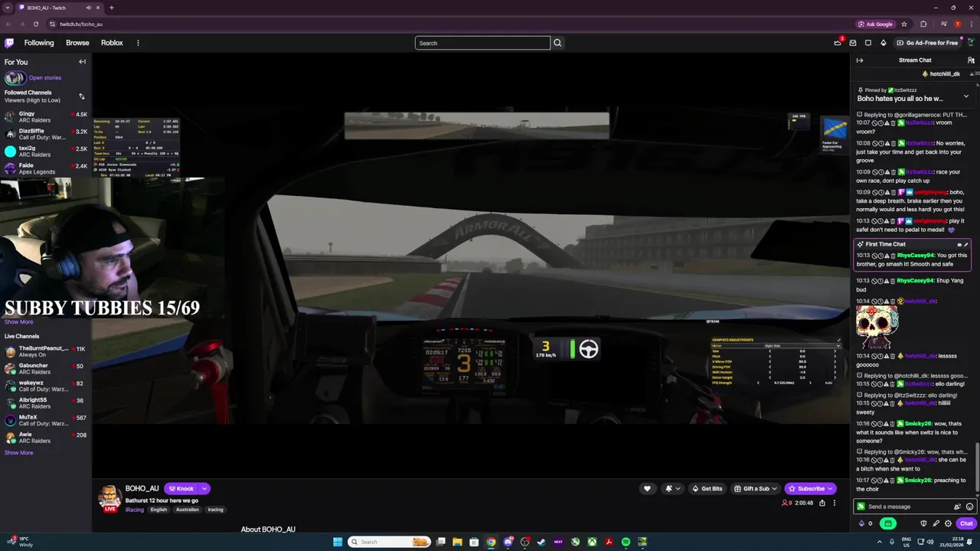Open stream options three-dot menu
Screen dimensions: 980x551
(835, 503)
